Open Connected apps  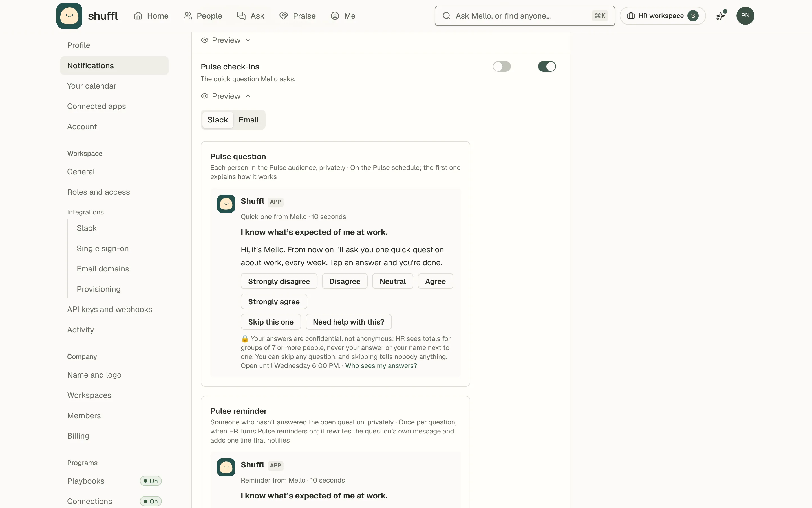click(114, 106)
